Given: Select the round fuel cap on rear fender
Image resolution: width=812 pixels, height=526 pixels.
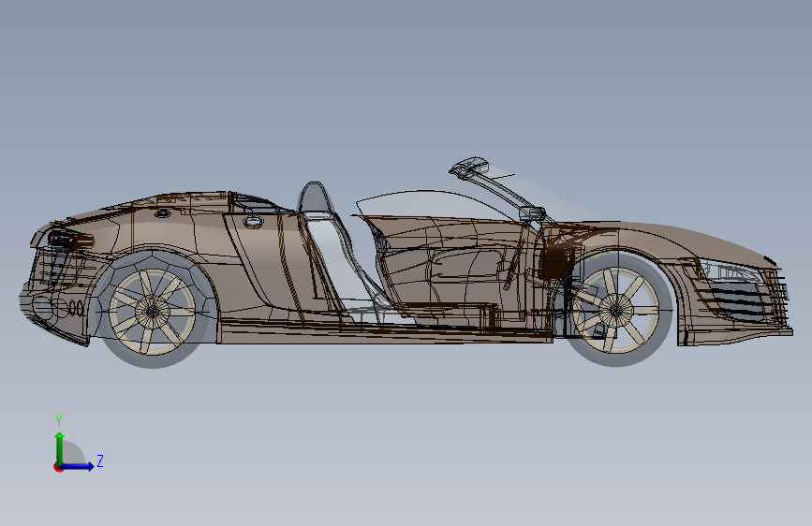Looking at the screenshot, I should coord(253,222).
